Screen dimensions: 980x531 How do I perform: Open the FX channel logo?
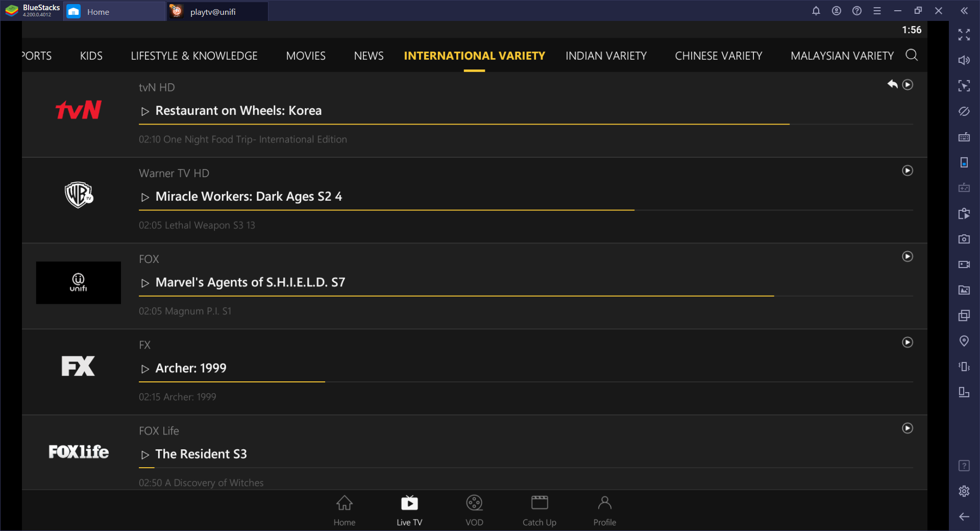(x=78, y=366)
